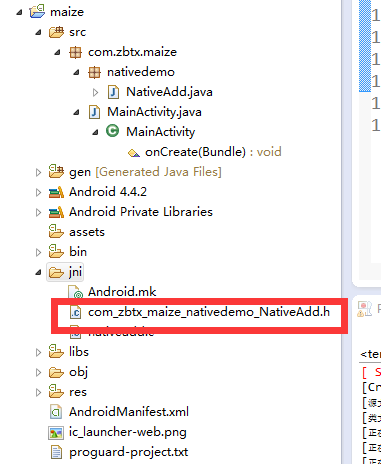This screenshot has height=464, width=381.
Task: Select the res folder label
Action: click(x=78, y=392)
